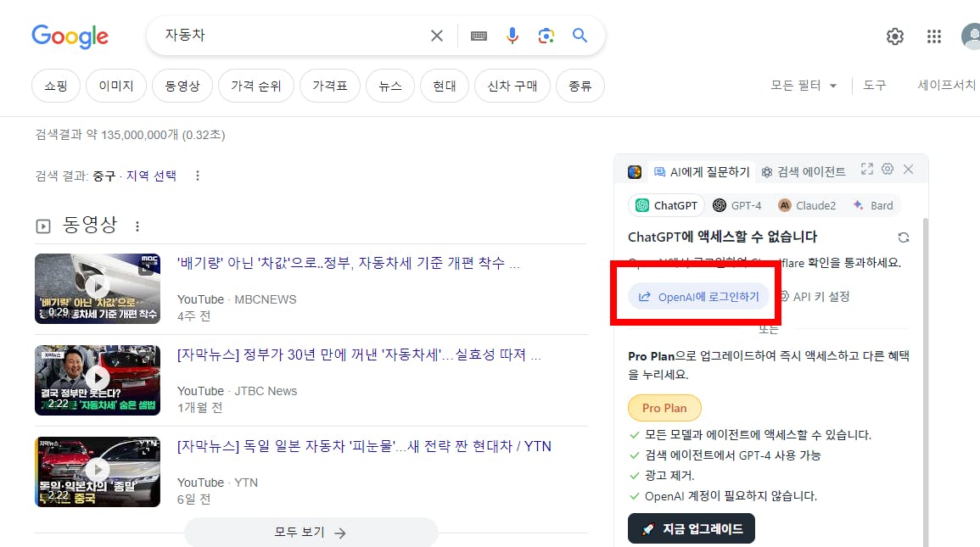Image resolution: width=980 pixels, height=547 pixels.
Task: Open AI sidebar panel settings gear
Action: coord(888,170)
